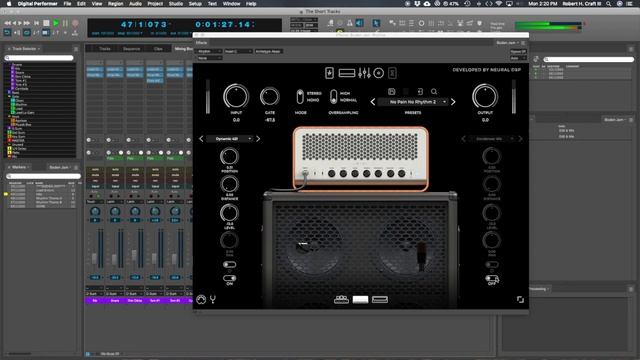This screenshot has width=640, height=360.
Task: Toggle the left microphone ON switch
Action: click(229, 278)
